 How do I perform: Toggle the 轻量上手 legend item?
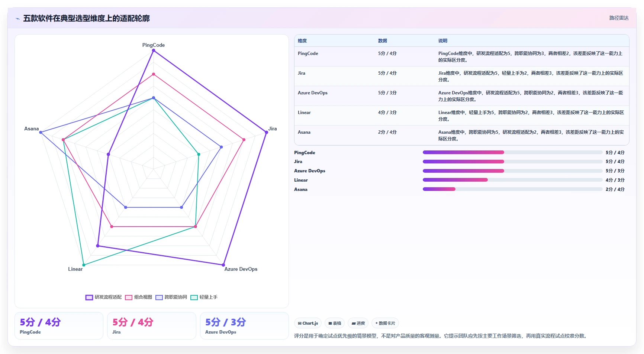(x=204, y=297)
